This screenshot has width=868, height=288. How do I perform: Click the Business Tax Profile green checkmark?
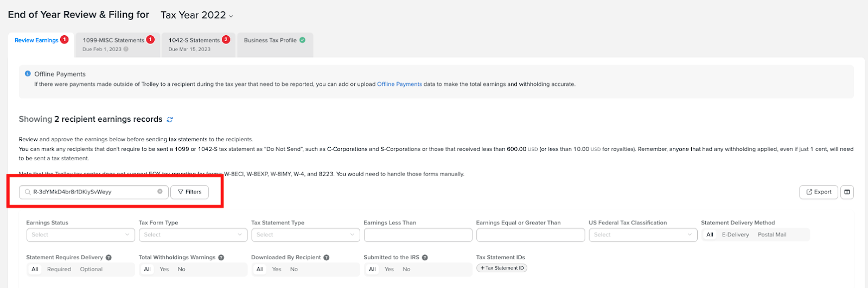[302, 40]
